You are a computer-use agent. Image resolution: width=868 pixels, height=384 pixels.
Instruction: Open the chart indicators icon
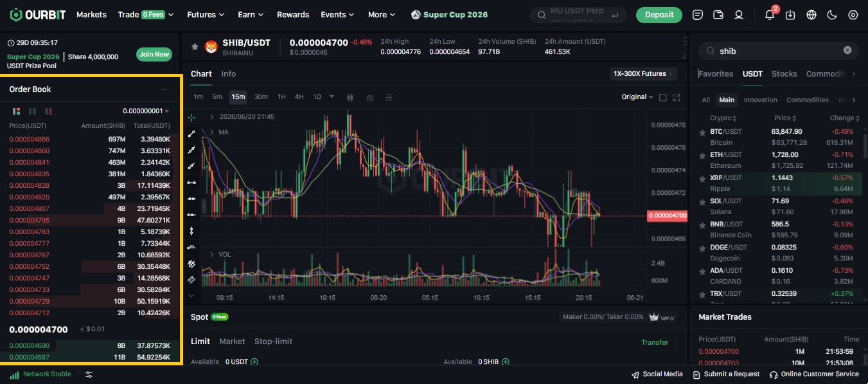370,97
